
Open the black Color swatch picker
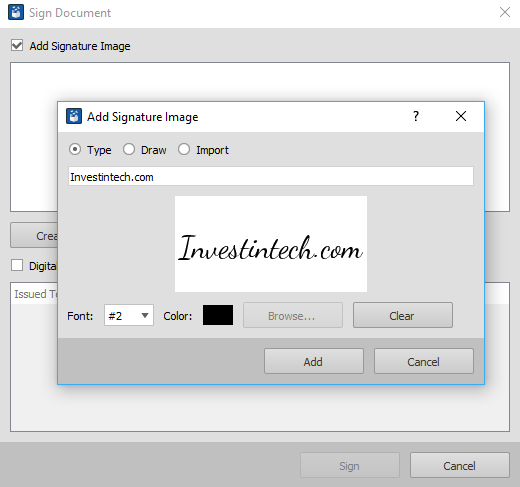[218, 315]
